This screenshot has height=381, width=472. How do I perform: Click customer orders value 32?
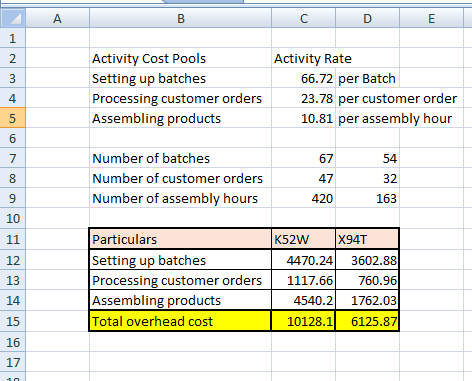pyautogui.click(x=367, y=178)
